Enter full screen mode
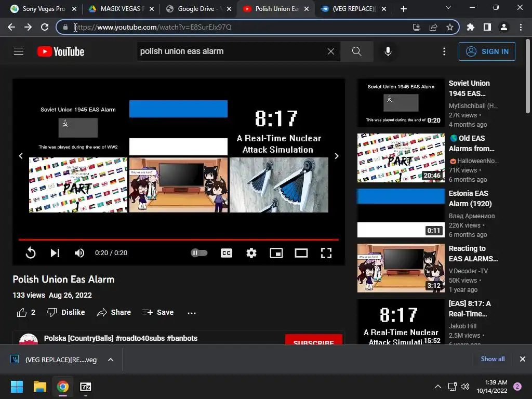Screen dimensions: 532x399 [x=326, y=253]
